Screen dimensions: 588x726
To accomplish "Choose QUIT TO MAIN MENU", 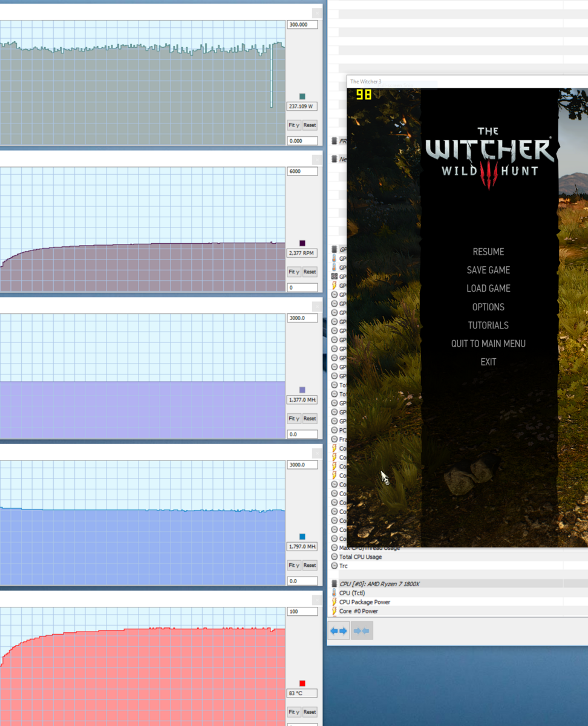I will coord(488,344).
